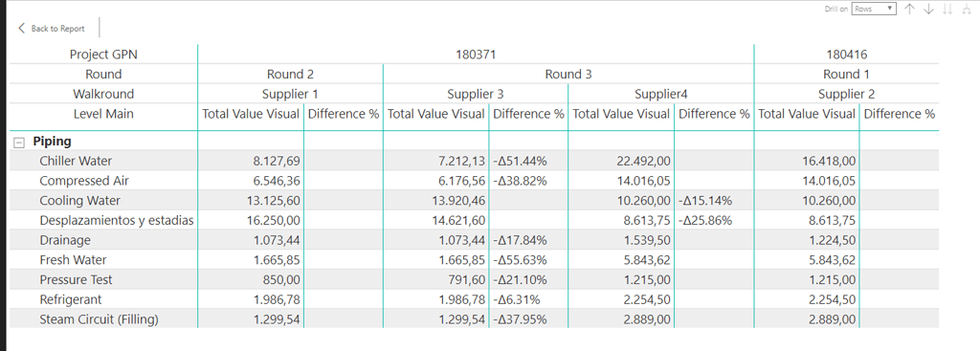Click the 180416 project column header

(x=847, y=55)
